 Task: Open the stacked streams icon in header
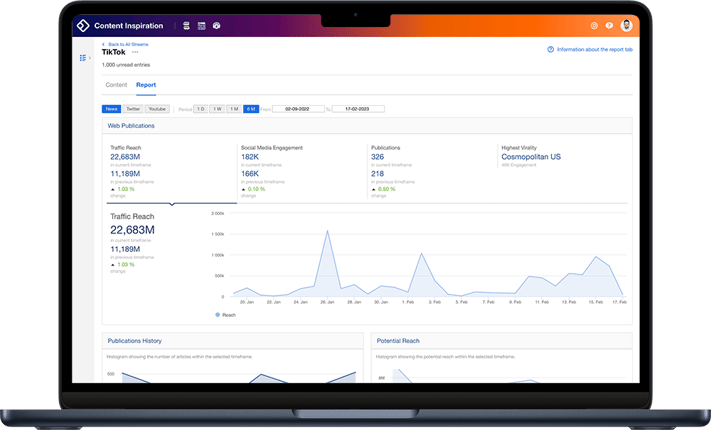coord(186,26)
